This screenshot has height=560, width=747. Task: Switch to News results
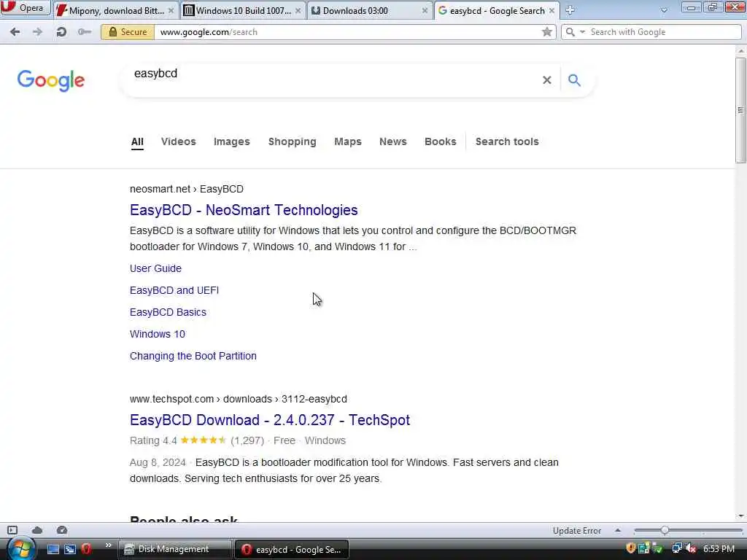click(393, 141)
